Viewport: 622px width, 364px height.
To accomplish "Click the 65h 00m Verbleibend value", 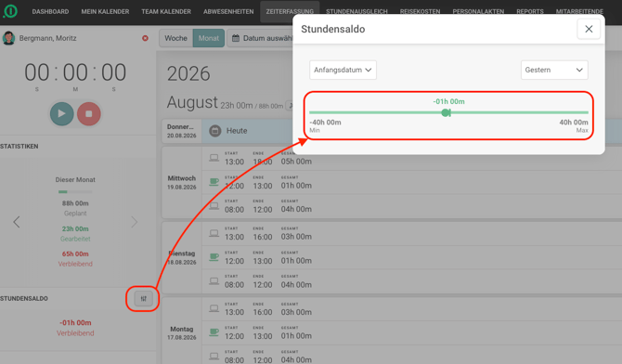I will 75,253.
